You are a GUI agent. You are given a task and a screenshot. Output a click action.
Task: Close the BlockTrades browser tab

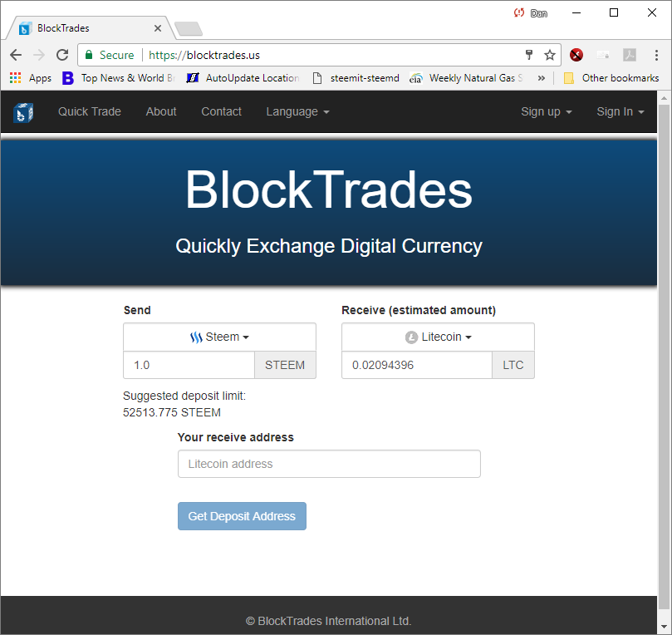pos(158,28)
